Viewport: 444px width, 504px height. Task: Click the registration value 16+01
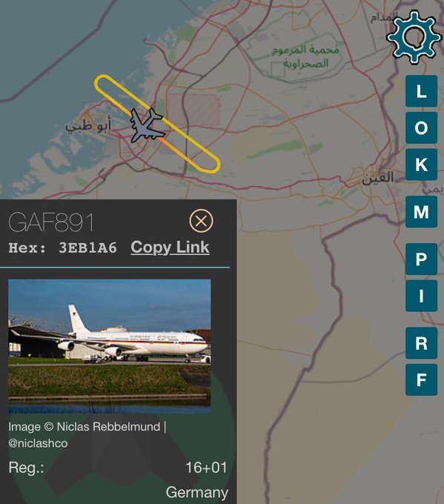coord(206,468)
